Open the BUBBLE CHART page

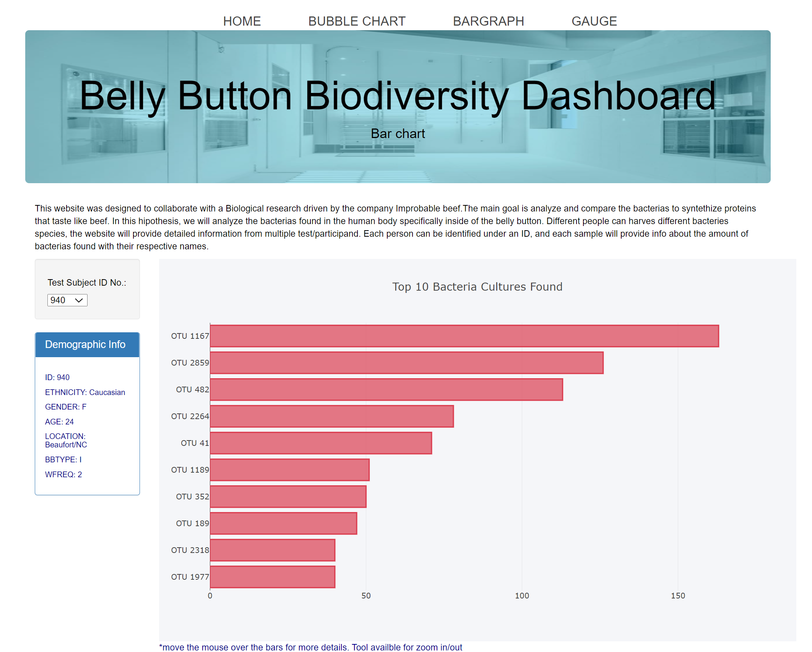pos(357,21)
